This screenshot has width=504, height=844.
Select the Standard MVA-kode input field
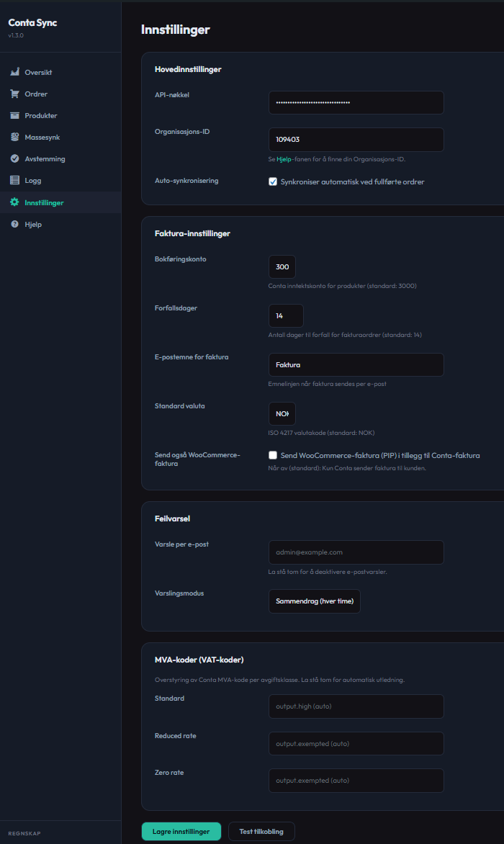[x=356, y=706]
